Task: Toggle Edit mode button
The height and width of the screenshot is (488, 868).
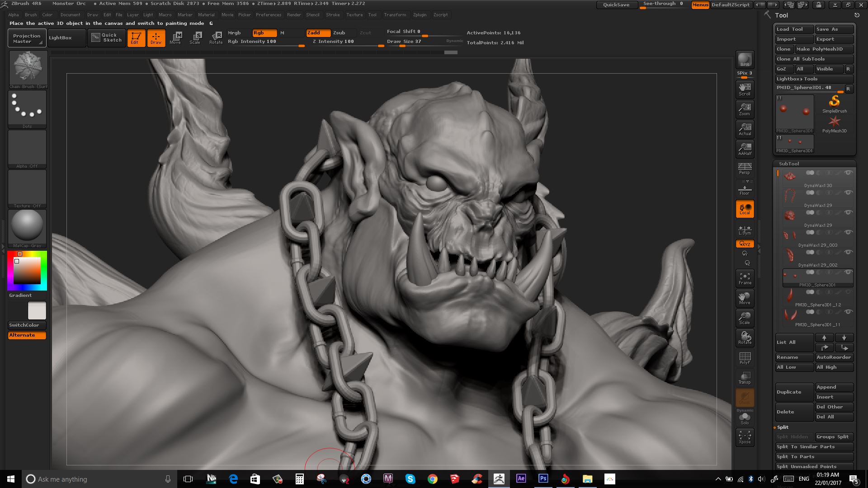Action: (x=136, y=38)
